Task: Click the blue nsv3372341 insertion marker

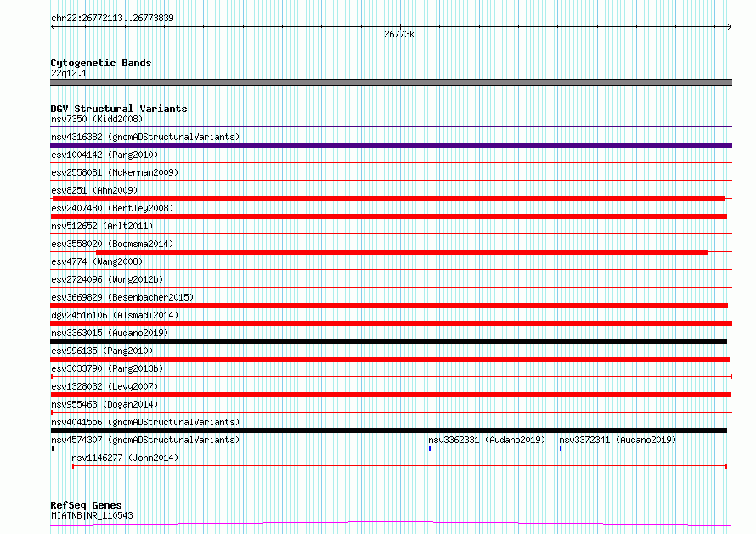Action: (561, 448)
